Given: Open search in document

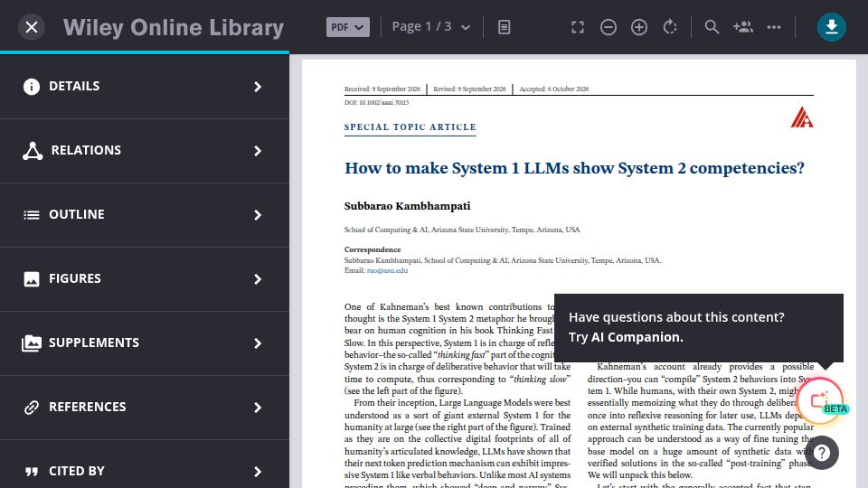Looking at the screenshot, I should (x=712, y=27).
